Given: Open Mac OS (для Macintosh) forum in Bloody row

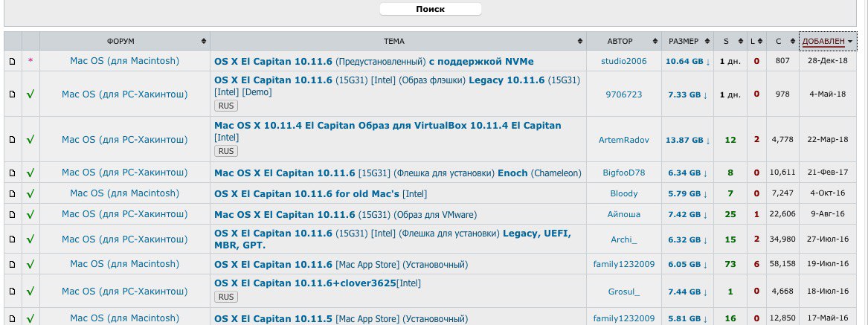Looking at the screenshot, I should click(124, 193).
